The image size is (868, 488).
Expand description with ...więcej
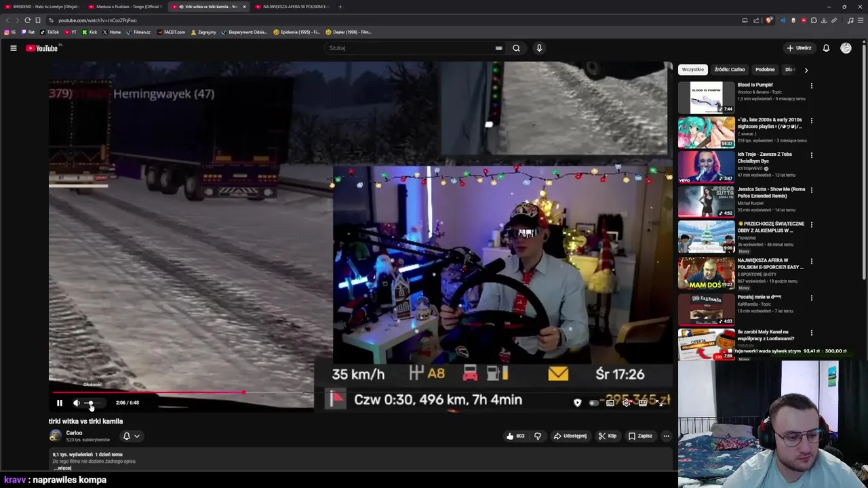62,468
